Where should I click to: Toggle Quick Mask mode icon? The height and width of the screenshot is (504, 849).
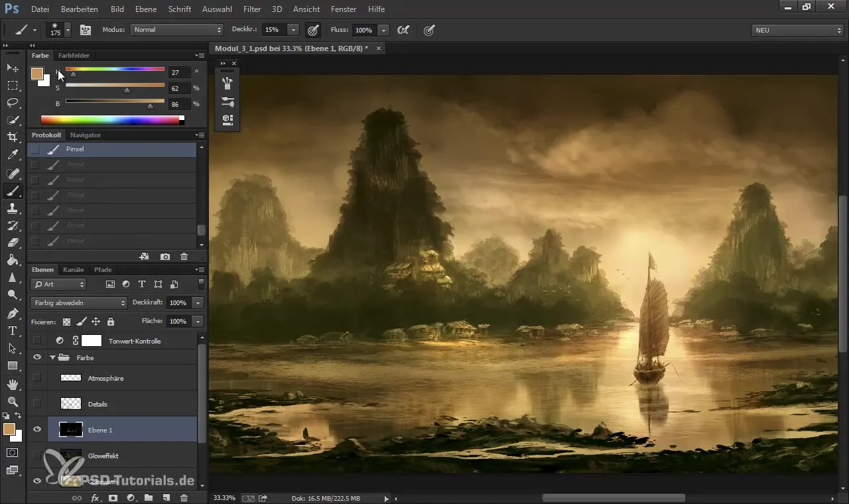point(12,452)
